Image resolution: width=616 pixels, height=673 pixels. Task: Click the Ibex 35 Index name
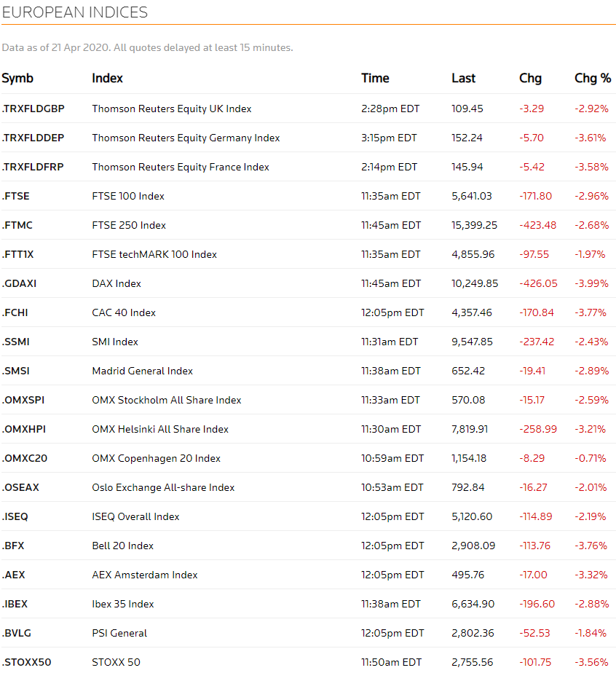click(123, 604)
